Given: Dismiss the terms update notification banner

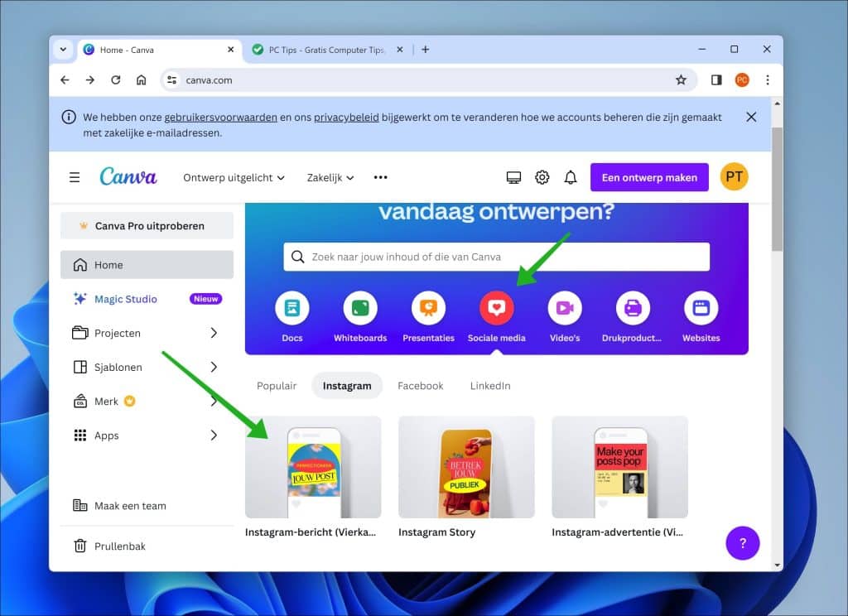Looking at the screenshot, I should (x=751, y=117).
